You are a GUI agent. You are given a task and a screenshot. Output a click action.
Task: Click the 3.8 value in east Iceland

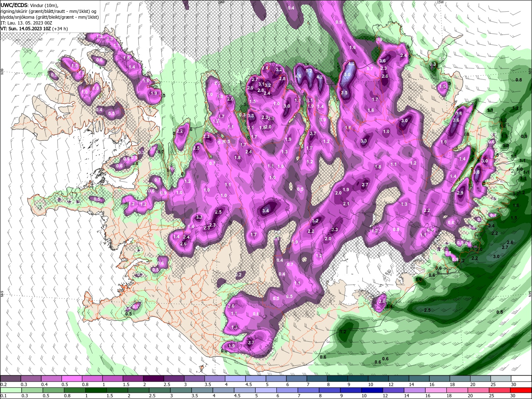coord(477,172)
